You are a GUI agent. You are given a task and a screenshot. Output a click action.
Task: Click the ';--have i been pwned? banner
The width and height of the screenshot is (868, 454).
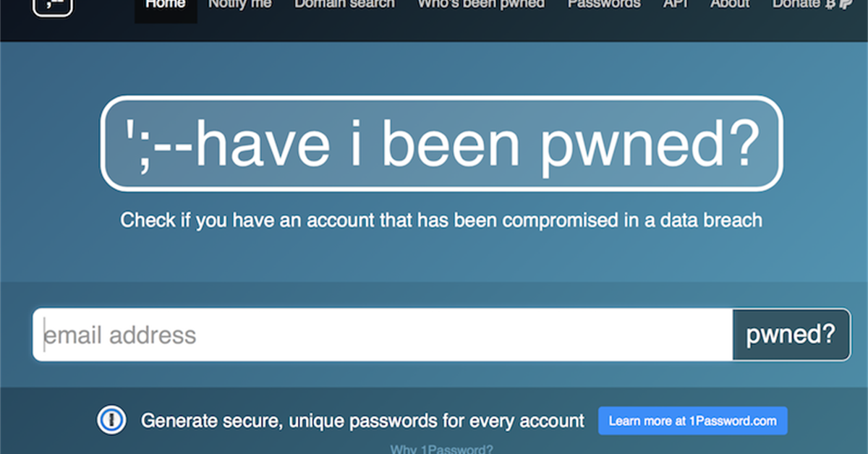pos(441,143)
